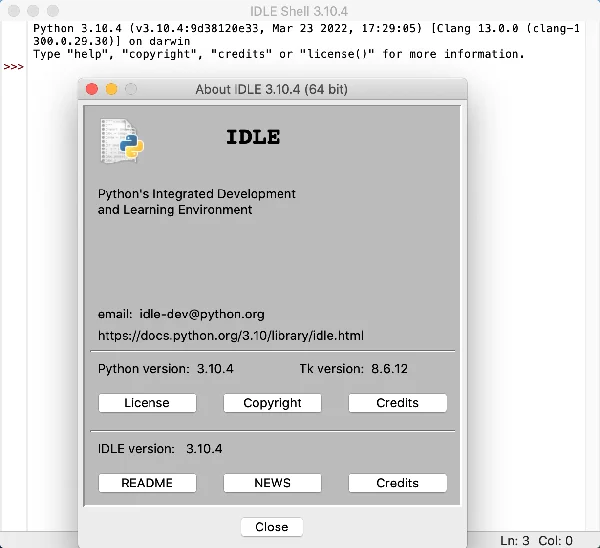This screenshot has width=600, height=548.
Task: Click the >>> prompt in IDLE Shell
Action: tap(13, 67)
